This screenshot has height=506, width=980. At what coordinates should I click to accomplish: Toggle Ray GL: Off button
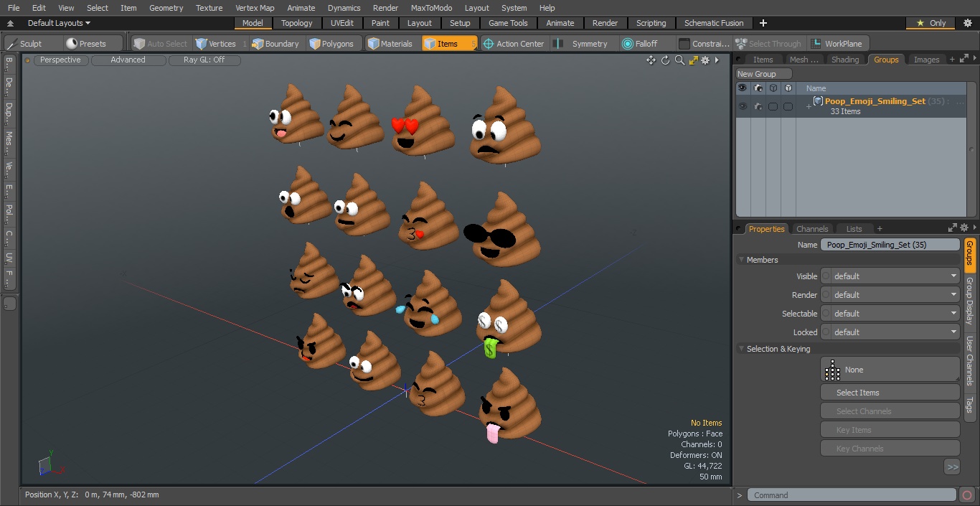(204, 60)
